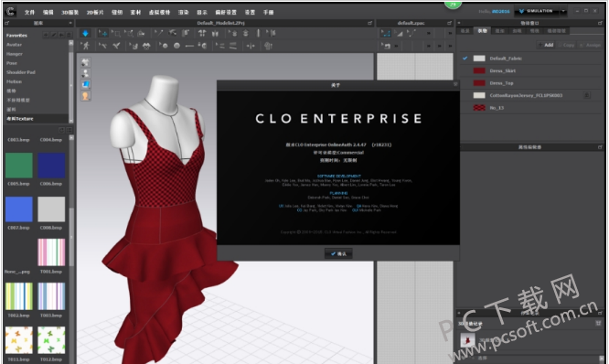
Task: Select the Select/Move tool in 3D toolbar
Action: [x=103, y=34]
